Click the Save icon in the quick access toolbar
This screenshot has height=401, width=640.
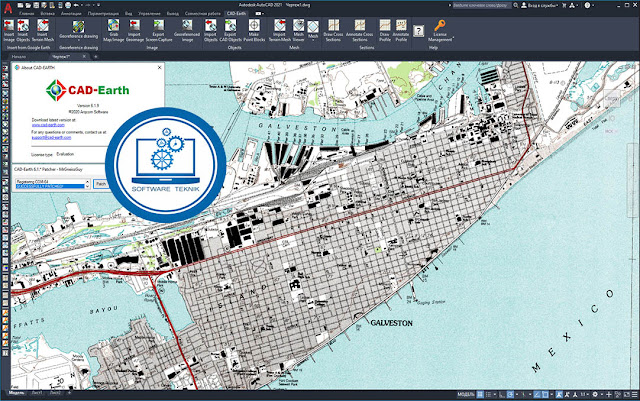click(36, 5)
